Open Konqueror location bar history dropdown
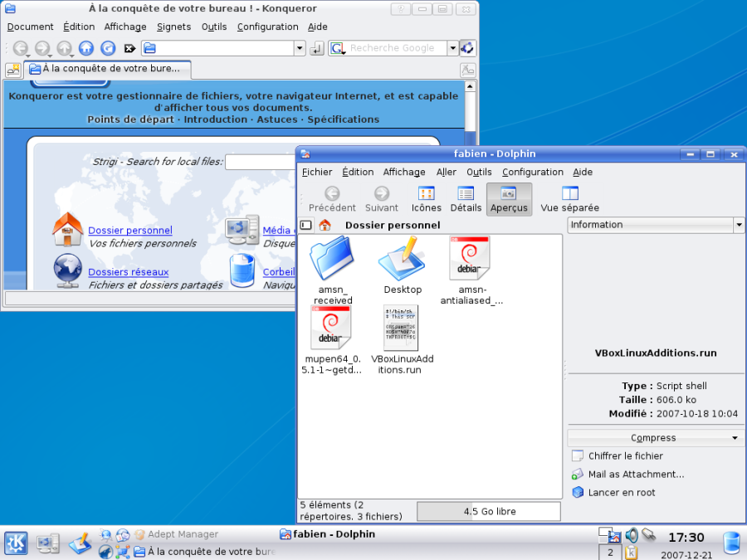 (300, 48)
